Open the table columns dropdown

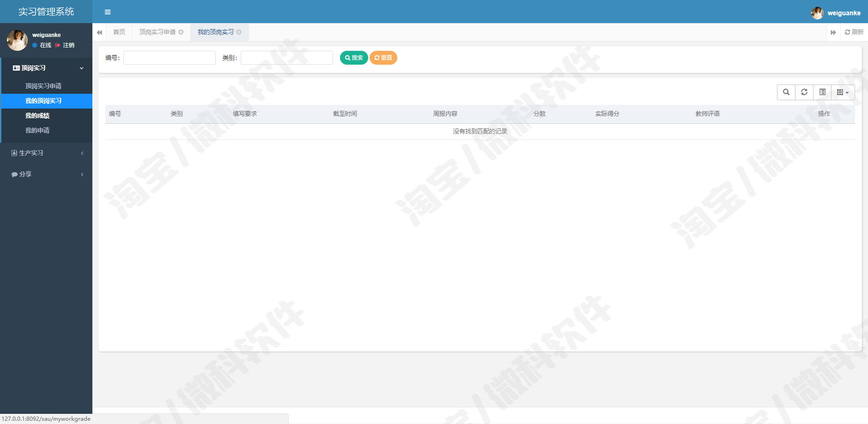tap(843, 92)
